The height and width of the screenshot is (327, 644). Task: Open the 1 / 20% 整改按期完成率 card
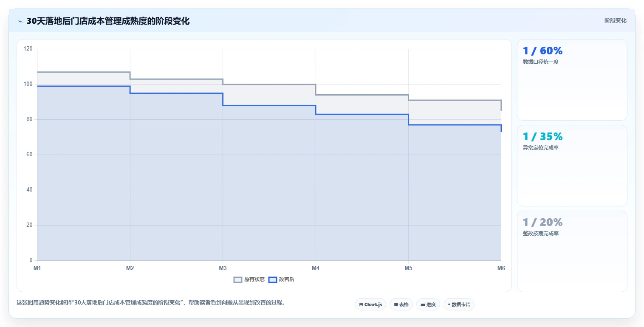(x=572, y=251)
